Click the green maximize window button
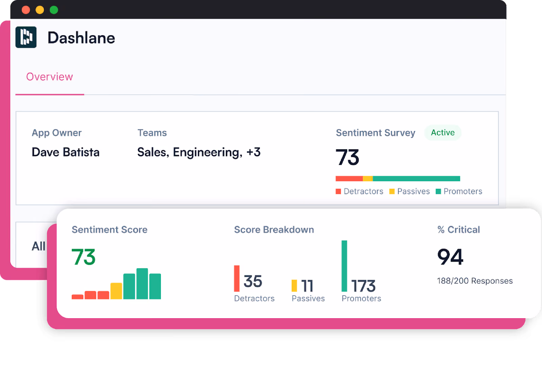The image size is (542, 392). 54,10
